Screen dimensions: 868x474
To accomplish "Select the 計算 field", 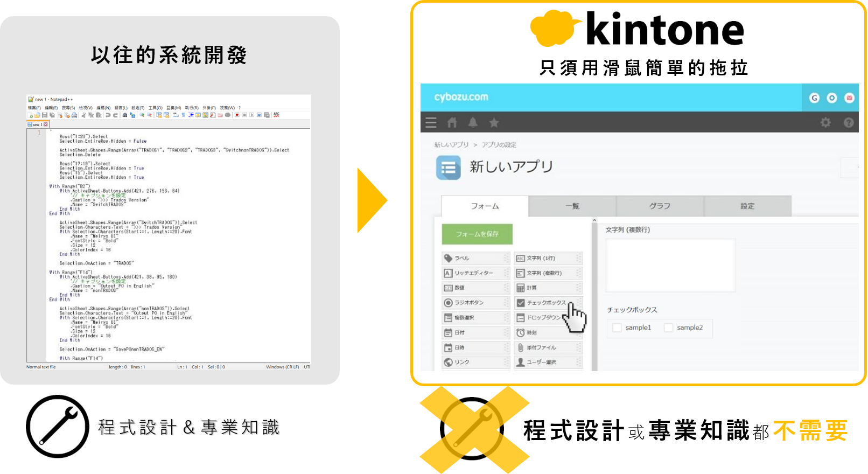I will coord(548,288).
